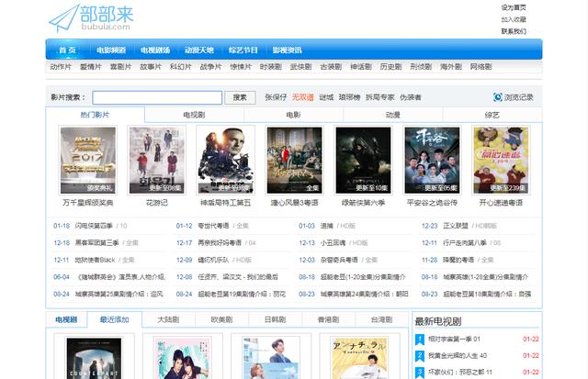Image resolution: width=588 pixels, height=379 pixels.
Task: Open the 绿箭侠第六季 poster
Action: point(363,159)
